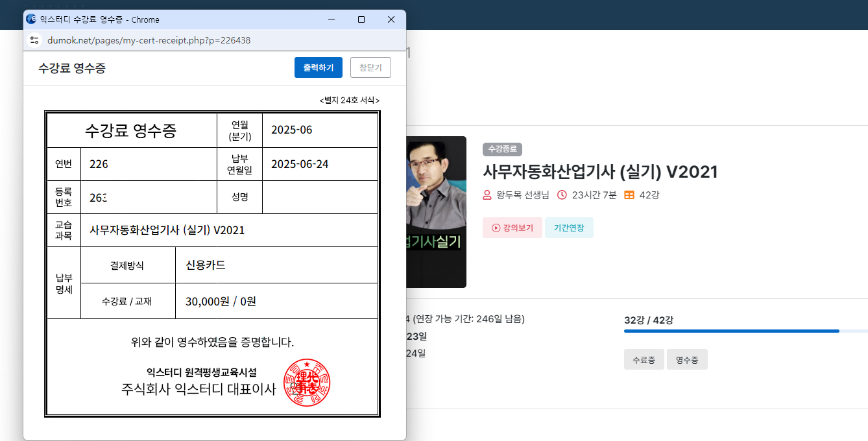868x441 pixels.
Task: Close the receipt popup window with X
Action: click(391, 19)
